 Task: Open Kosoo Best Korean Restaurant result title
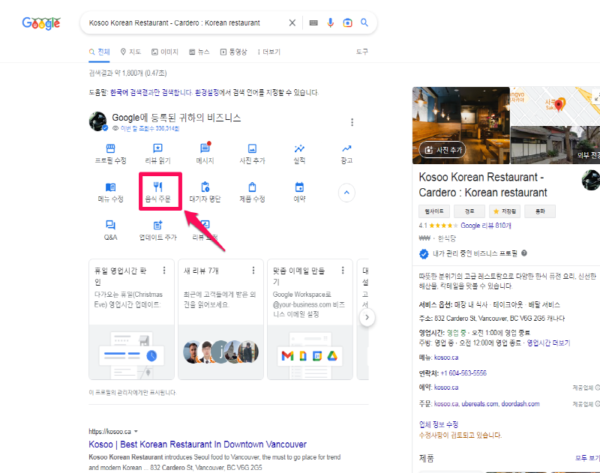pyautogui.click(x=197, y=444)
